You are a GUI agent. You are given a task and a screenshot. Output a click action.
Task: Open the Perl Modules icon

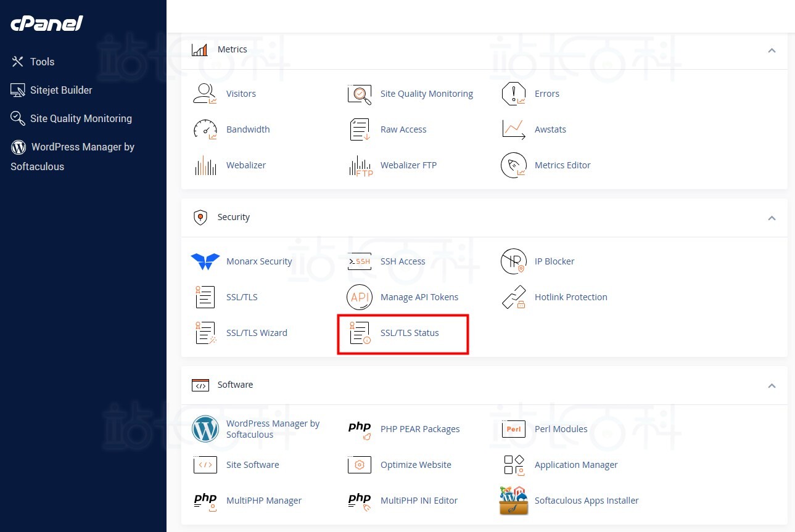514,429
